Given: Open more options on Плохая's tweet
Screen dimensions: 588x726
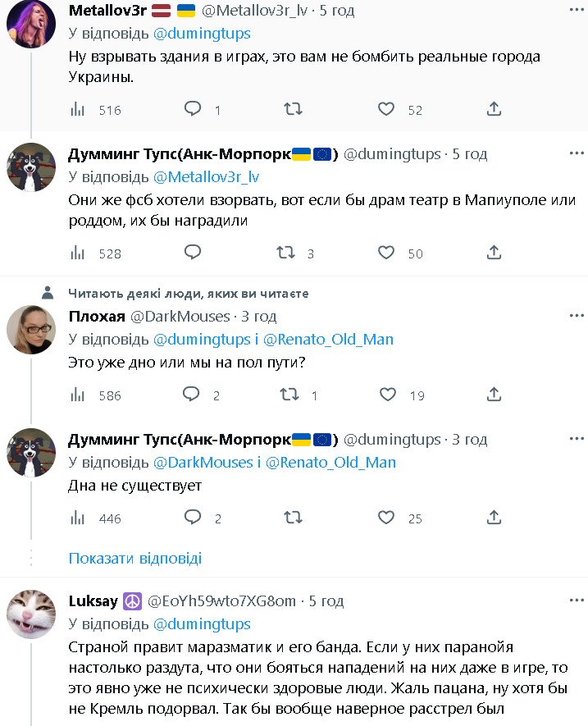Looking at the screenshot, I should tap(577, 317).
